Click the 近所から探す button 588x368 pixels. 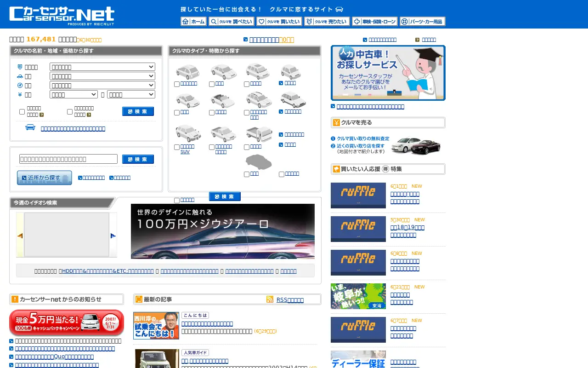click(45, 178)
